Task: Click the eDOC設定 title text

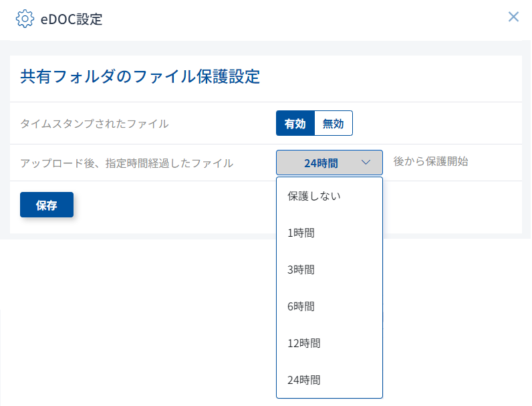Action: point(72,19)
